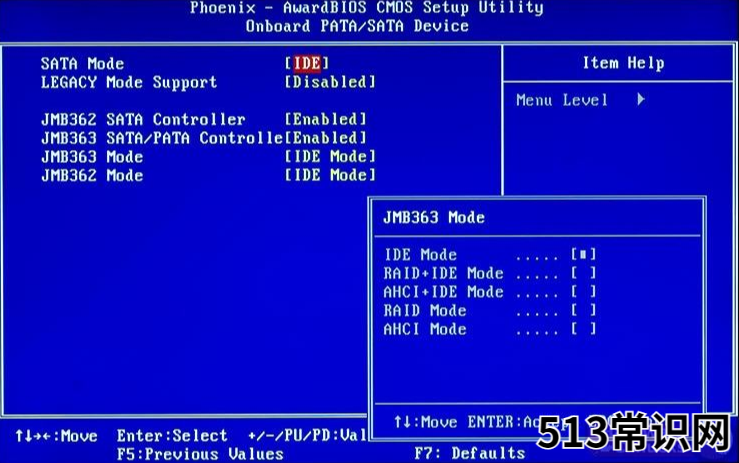The height and width of the screenshot is (463, 739).
Task: Select the LEGACY Mode Support label
Action: coord(129,83)
